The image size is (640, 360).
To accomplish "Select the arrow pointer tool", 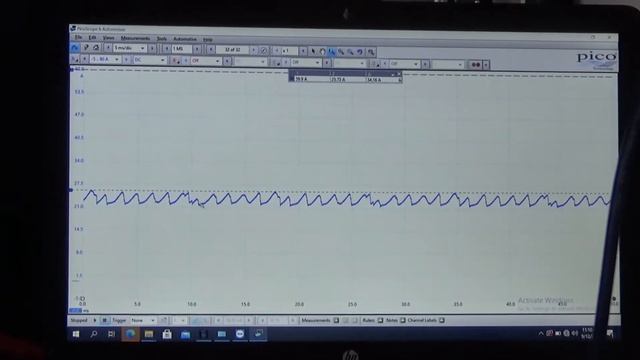I will pyautogui.click(x=313, y=51).
